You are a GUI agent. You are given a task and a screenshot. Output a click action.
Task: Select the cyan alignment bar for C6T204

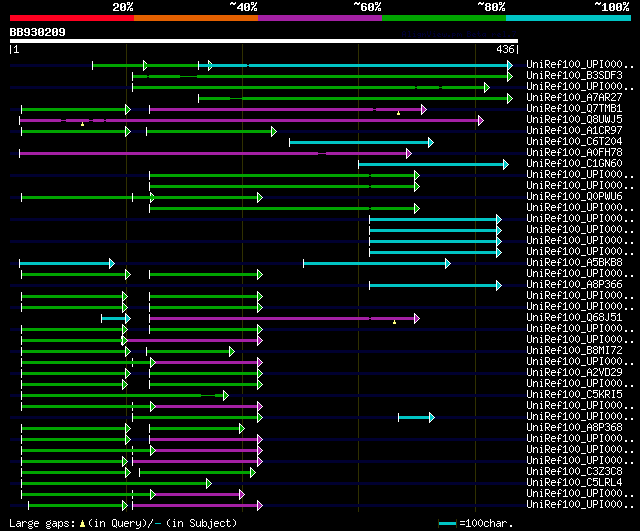coord(361,142)
